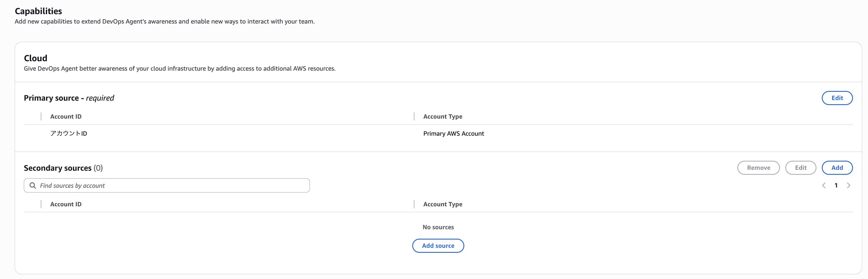The height and width of the screenshot is (279, 868).
Task: Grab divider before Secondary sources Account Type
Action: (x=414, y=204)
